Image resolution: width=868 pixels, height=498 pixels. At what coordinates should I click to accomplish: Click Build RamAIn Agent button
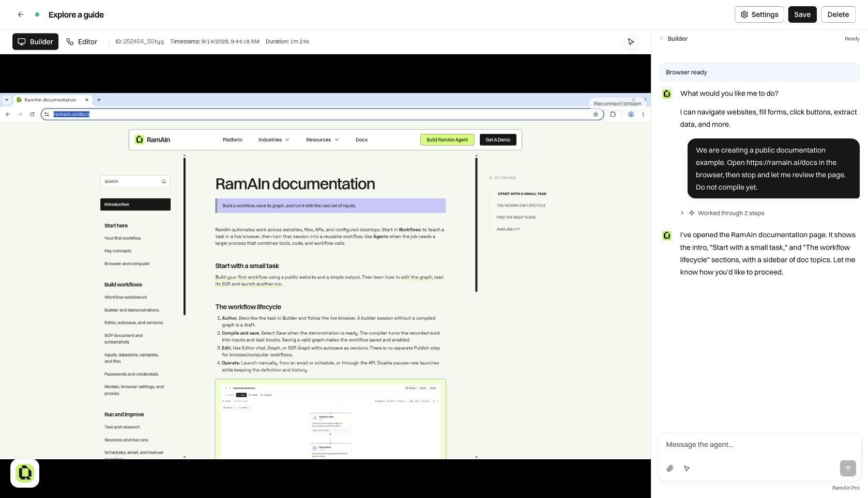click(447, 140)
